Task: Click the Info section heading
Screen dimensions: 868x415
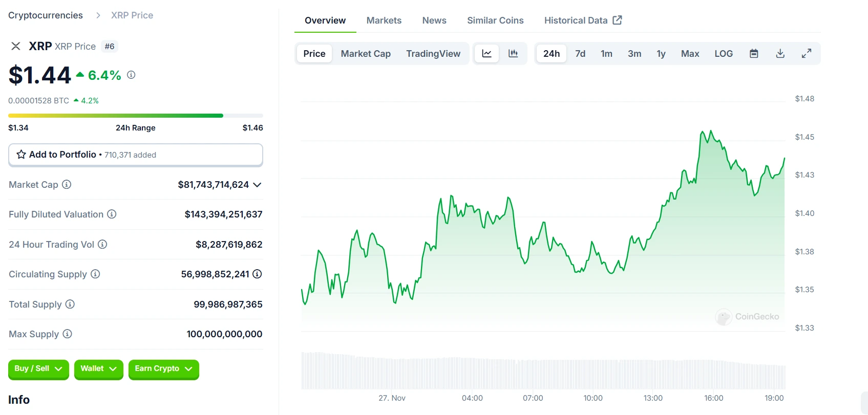Action: pos(19,400)
